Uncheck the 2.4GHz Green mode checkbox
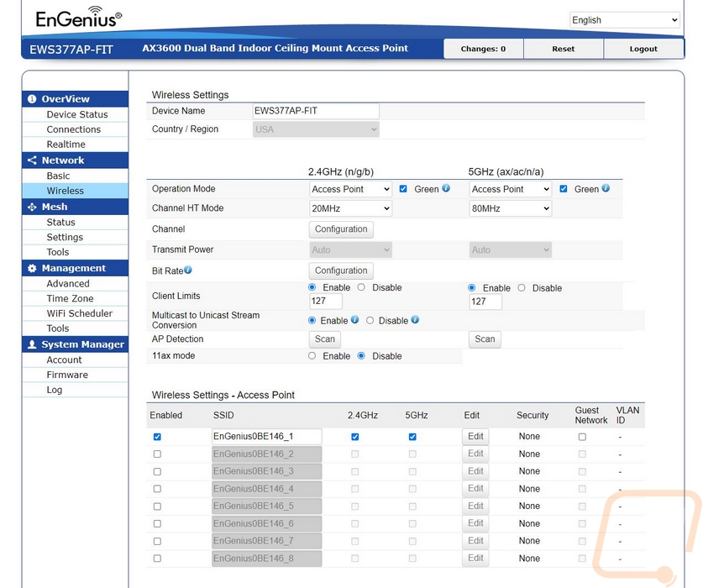 coord(403,189)
